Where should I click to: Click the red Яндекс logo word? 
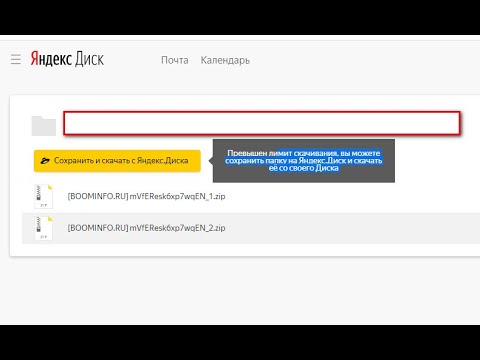pyautogui.click(x=51, y=59)
